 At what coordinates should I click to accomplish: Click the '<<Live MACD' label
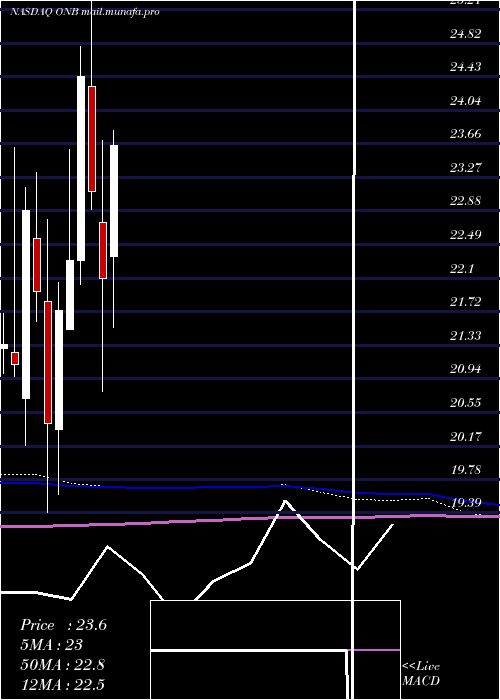click(x=421, y=674)
